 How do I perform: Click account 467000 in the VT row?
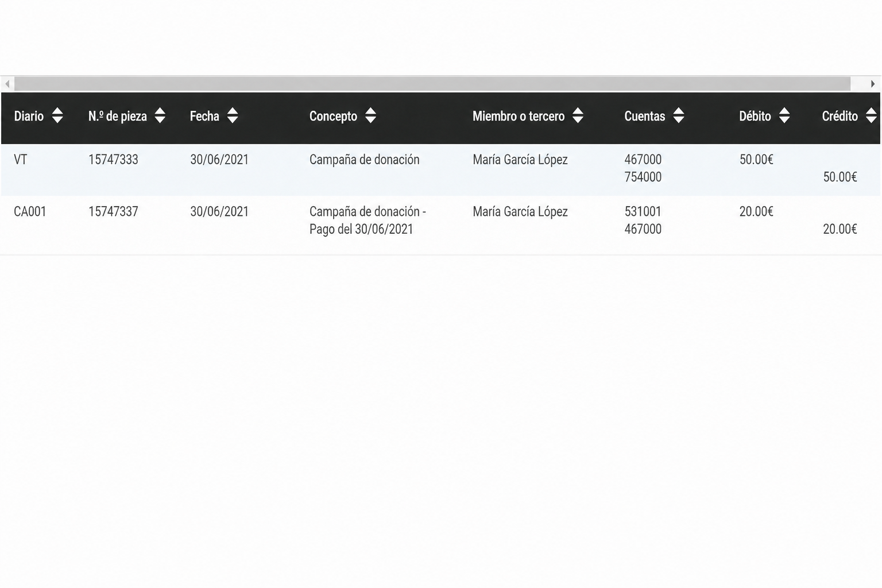643,160
